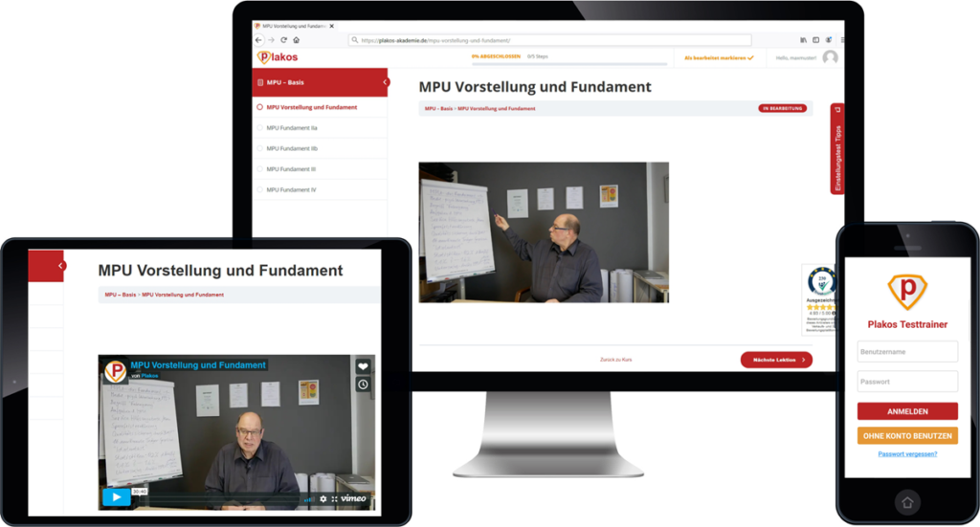
Task: Click the Plakos logo on the monitor
Action: point(278,56)
